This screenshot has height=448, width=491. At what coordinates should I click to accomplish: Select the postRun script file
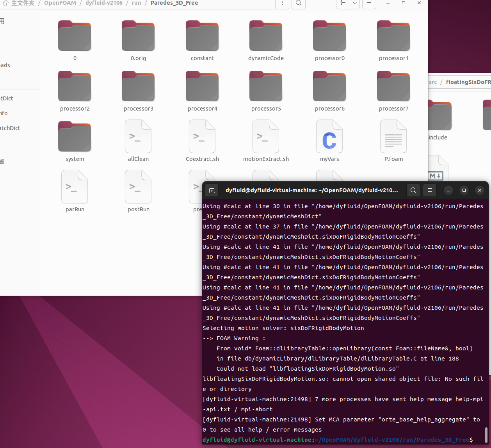click(x=138, y=187)
